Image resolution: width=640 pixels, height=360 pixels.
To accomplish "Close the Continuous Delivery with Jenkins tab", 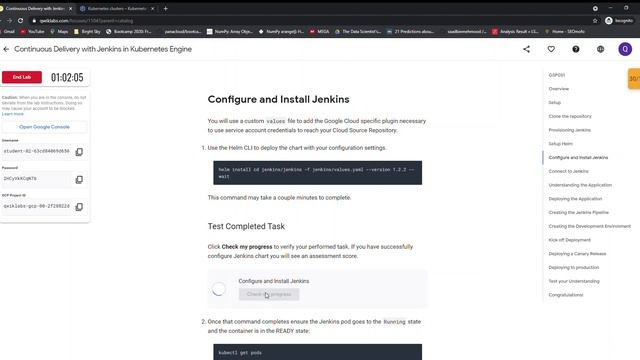I will tap(70, 8).
